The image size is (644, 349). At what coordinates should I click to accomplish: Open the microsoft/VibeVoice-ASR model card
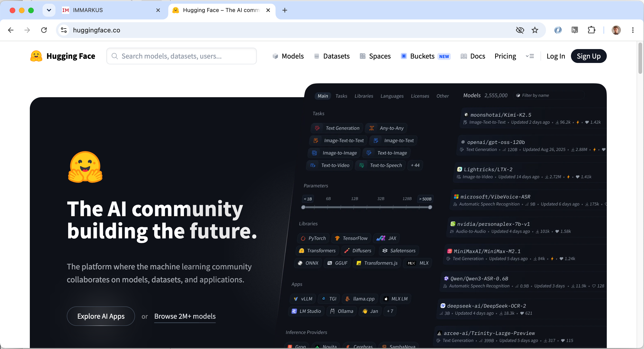(x=529, y=200)
